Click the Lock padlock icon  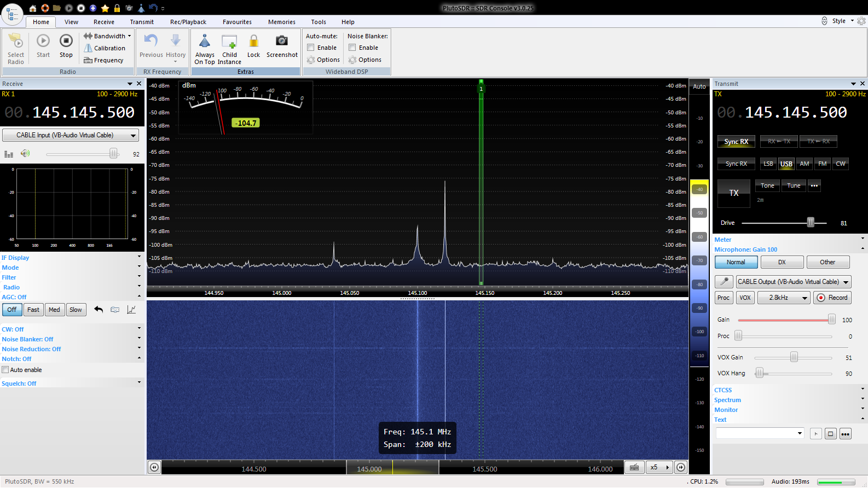(x=253, y=41)
